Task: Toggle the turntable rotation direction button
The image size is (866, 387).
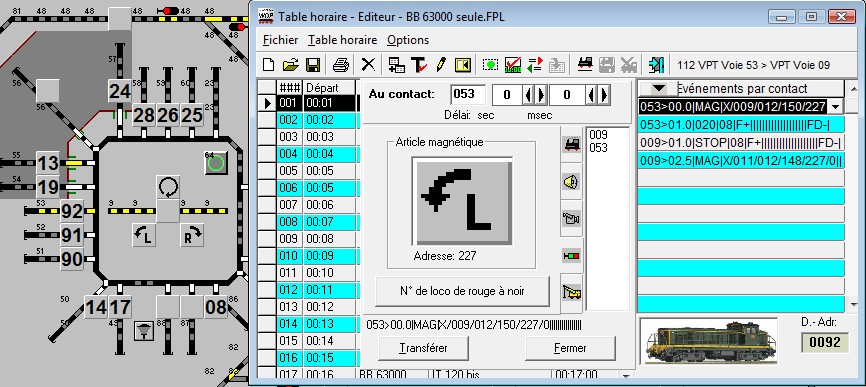Action: tap(167, 187)
